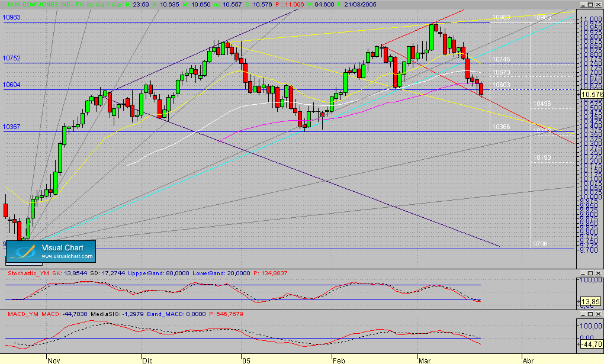604x364 pixels.
Task: Click the MACD value marker -44,70
Action: 592,344
